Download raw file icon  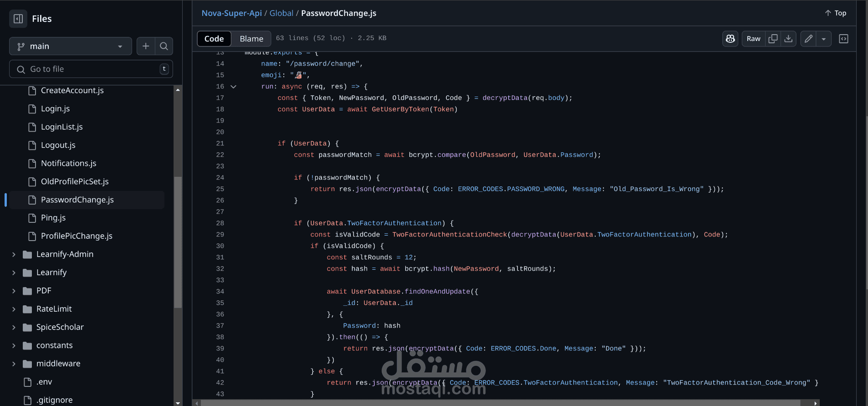pyautogui.click(x=788, y=39)
